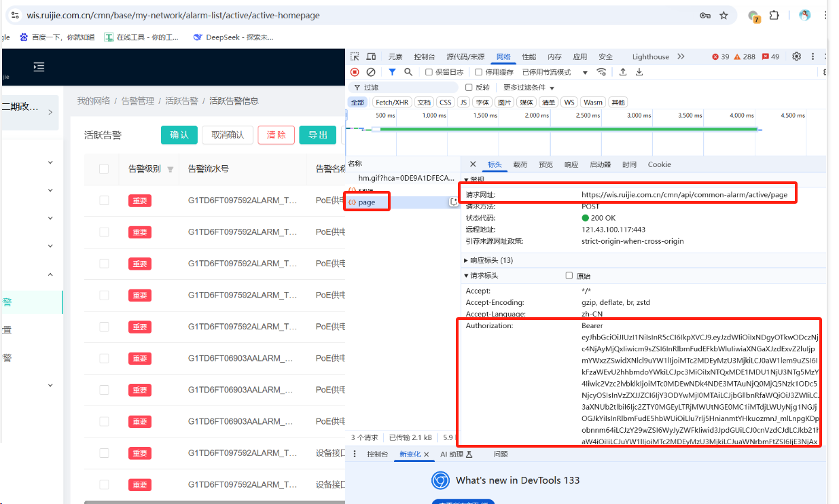
Task: Enable the 保留日志 checkbox
Action: click(x=429, y=72)
